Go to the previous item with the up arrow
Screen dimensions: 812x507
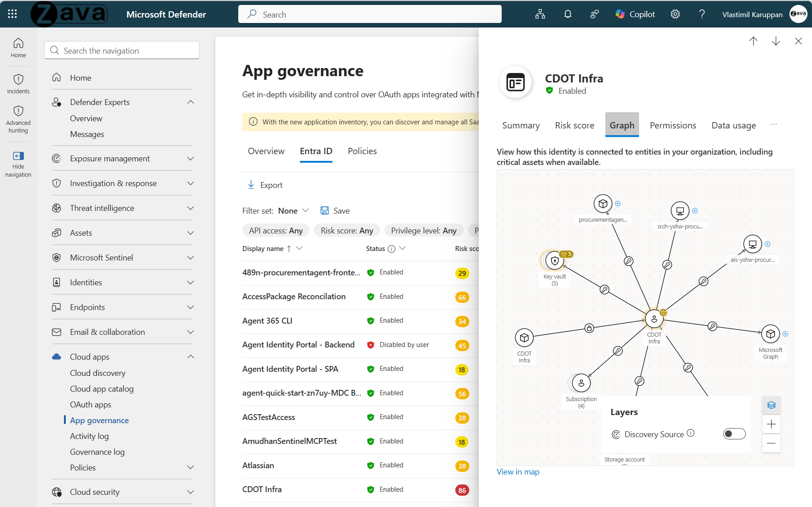(x=753, y=41)
